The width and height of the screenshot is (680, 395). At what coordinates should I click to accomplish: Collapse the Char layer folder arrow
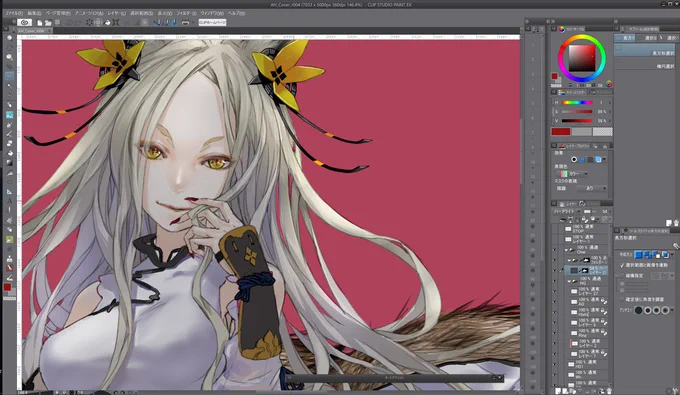pyautogui.click(x=566, y=250)
